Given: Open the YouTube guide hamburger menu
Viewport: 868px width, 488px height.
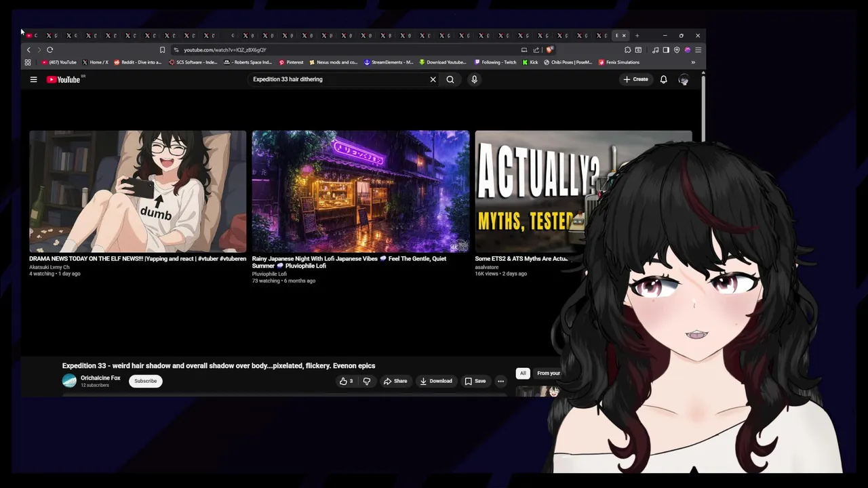Looking at the screenshot, I should point(33,79).
